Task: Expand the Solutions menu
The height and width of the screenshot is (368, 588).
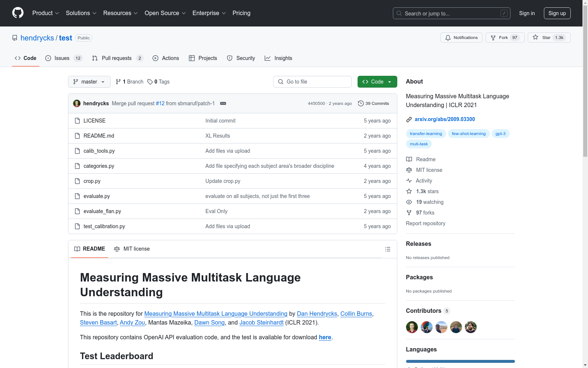Action: pyautogui.click(x=81, y=13)
